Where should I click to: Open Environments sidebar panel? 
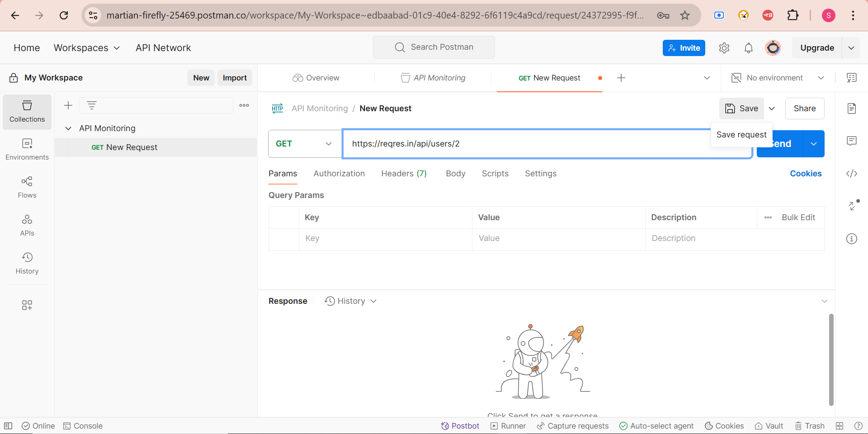[27, 150]
